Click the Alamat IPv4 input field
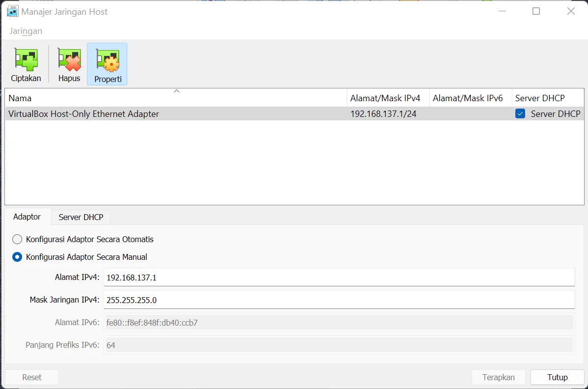 click(339, 277)
